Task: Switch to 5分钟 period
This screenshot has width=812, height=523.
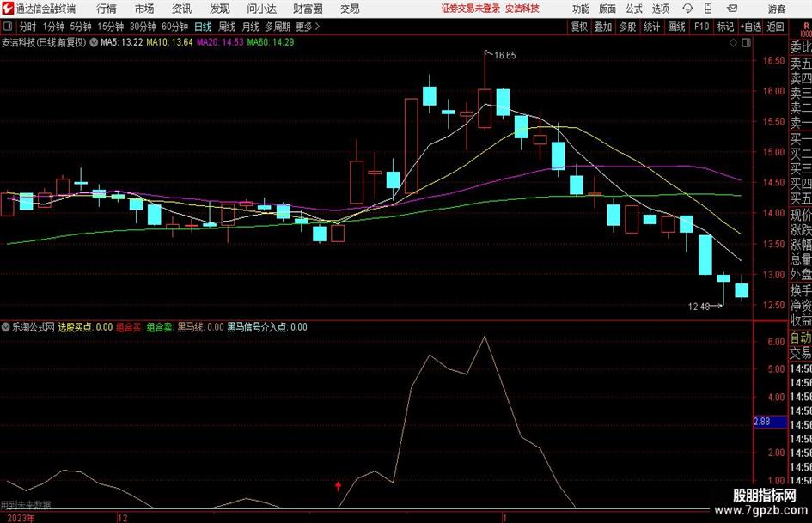Action: (x=81, y=27)
